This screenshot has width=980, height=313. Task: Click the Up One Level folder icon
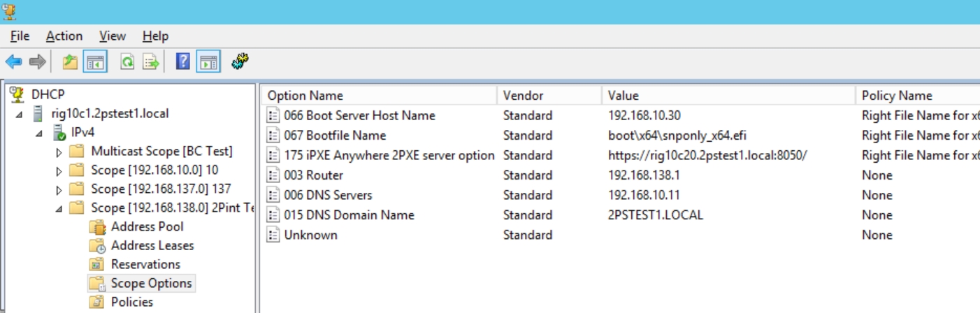[x=70, y=62]
